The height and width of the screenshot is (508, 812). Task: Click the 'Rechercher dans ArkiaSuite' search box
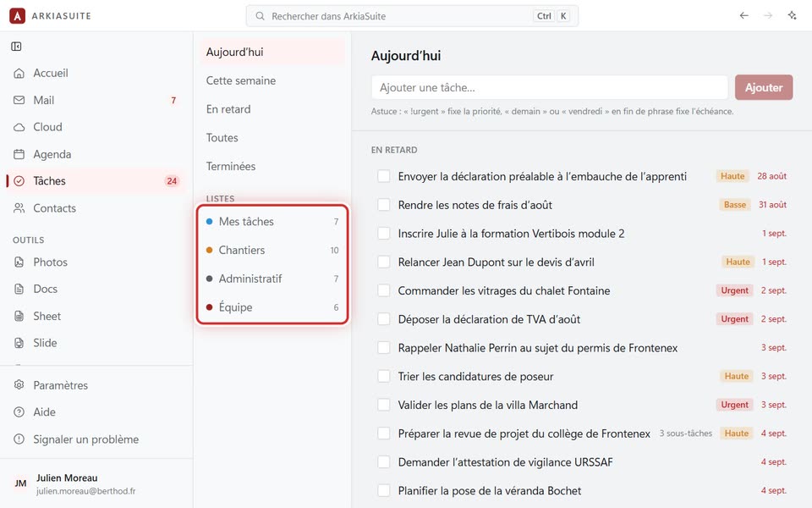412,16
